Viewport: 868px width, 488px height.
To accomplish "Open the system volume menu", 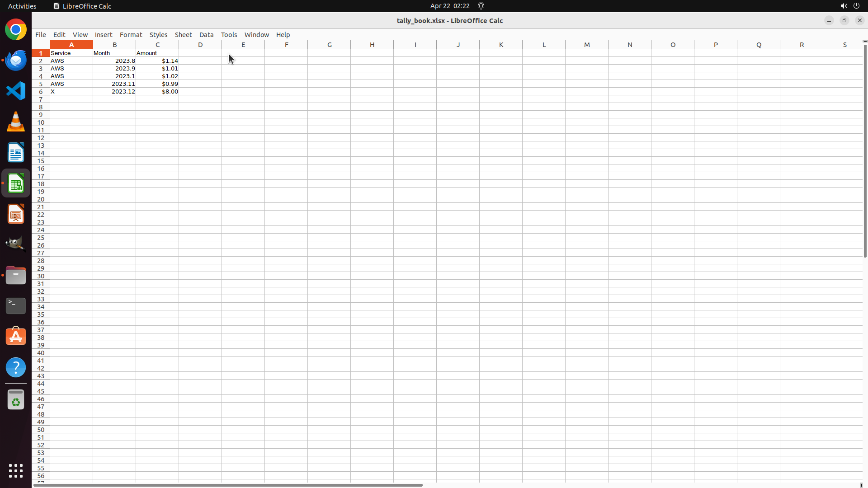I will tap(844, 6).
